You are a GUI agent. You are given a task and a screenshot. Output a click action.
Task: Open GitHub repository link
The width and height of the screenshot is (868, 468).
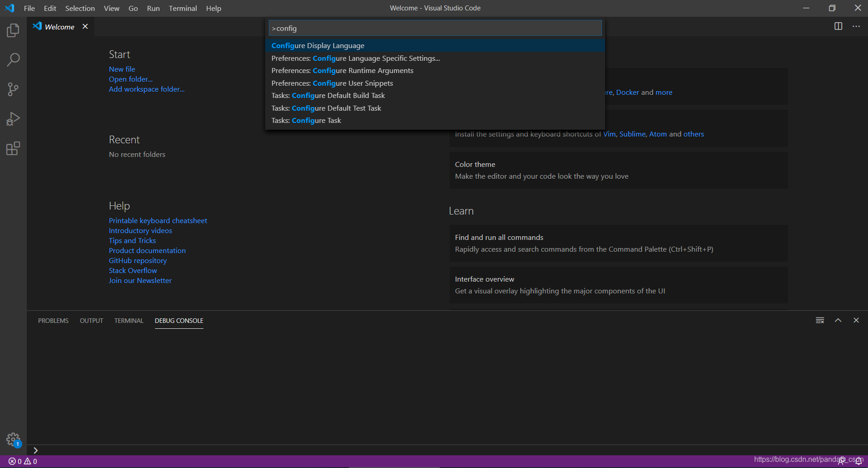click(138, 260)
